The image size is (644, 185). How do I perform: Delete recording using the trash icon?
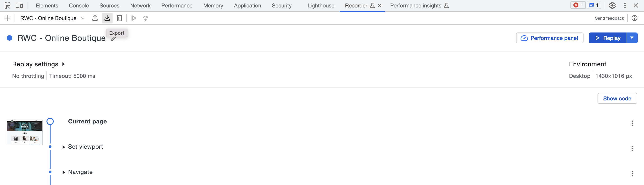119,18
